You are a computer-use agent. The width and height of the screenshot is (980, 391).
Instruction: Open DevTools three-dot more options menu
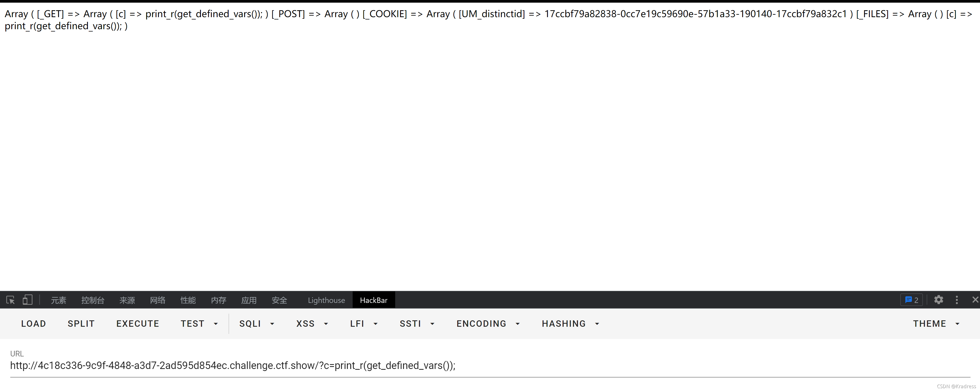pyautogui.click(x=957, y=300)
